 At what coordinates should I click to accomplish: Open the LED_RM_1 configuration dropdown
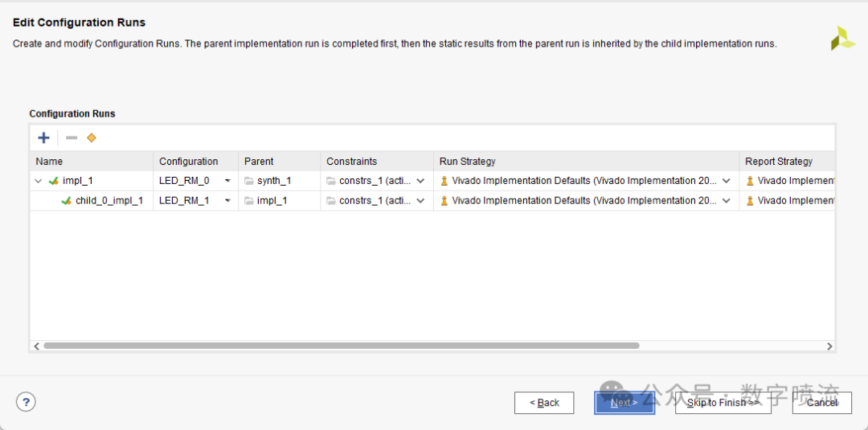click(227, 201)
